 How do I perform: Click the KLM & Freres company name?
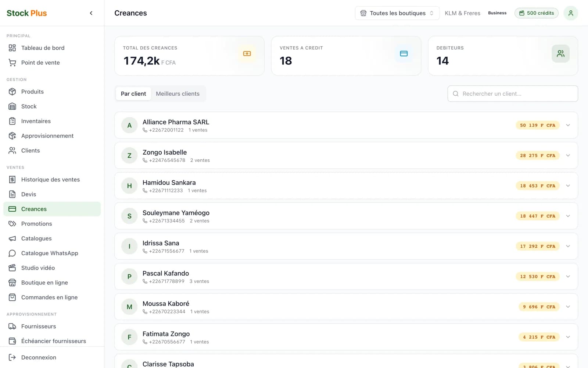coord(462,13)
